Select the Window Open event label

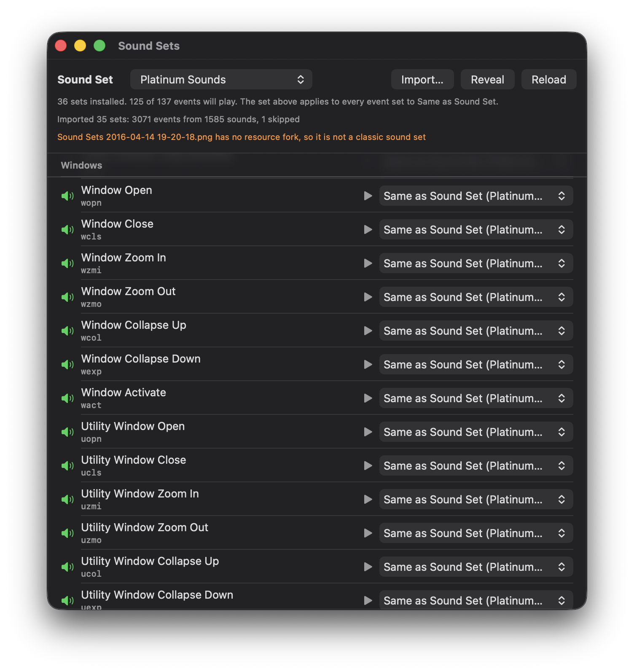tap(117, 190)
